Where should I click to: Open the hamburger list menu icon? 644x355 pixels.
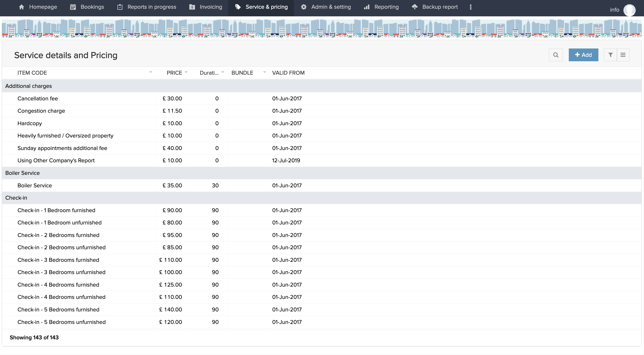pyautogui.click(x=623, y=55)
